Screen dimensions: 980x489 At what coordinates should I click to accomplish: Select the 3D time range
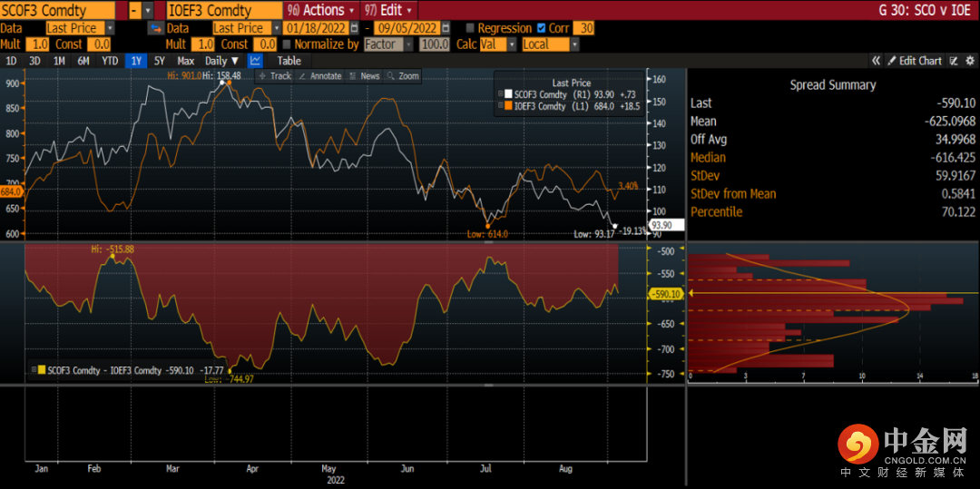click(x=35, y=61)
